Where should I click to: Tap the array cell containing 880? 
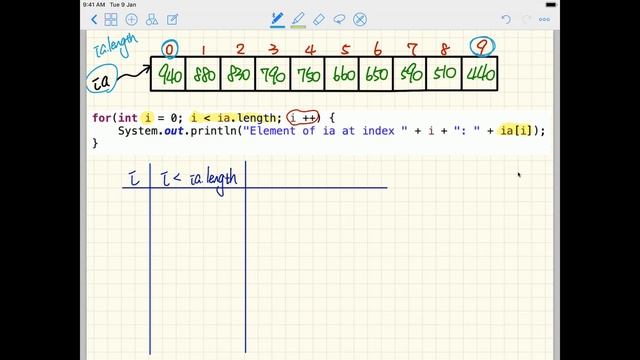203,74
